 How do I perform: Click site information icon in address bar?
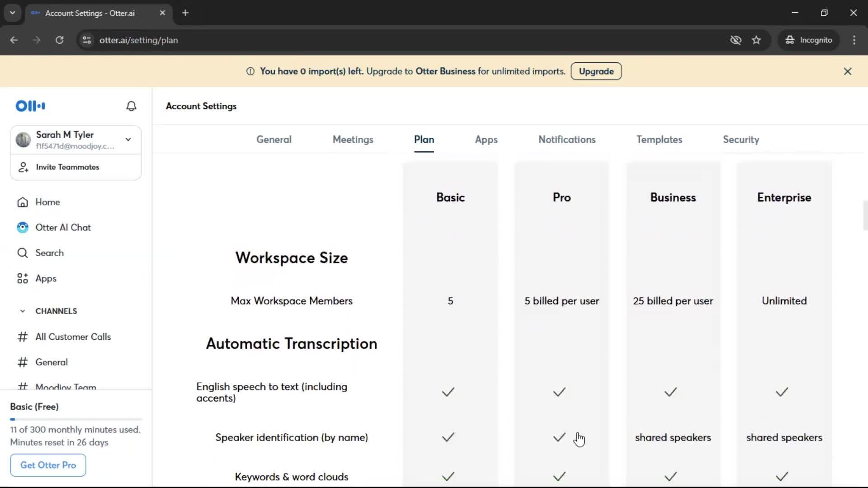87,40
